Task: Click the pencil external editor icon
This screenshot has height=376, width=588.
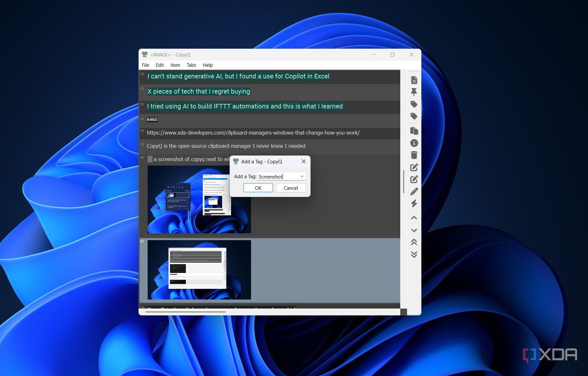Action: click(414, 191)
